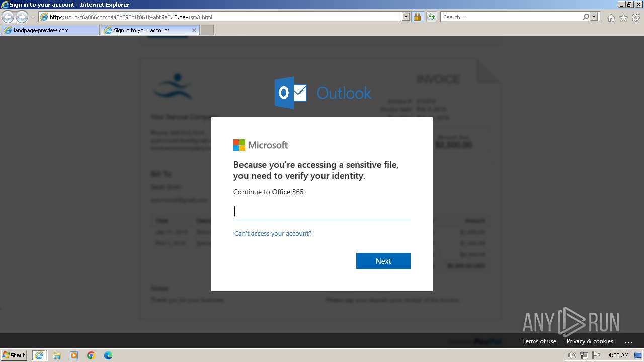Click the email input field

[x=322, y=211]
